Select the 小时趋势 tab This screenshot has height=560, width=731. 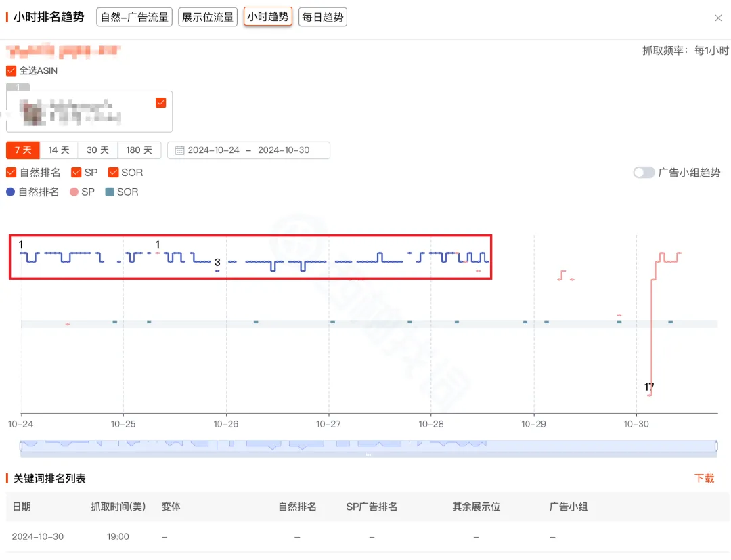click(267, 17)
